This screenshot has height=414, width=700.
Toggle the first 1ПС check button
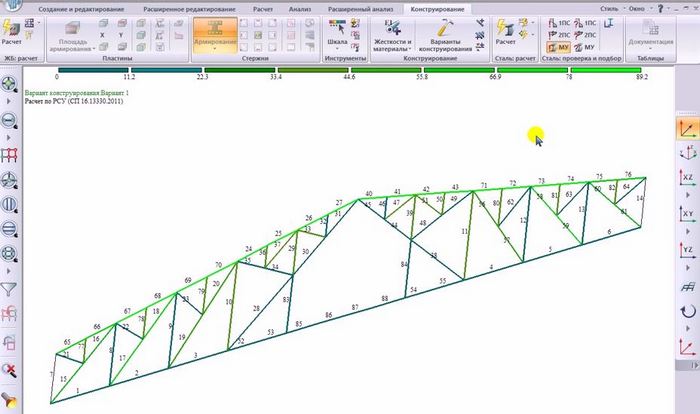coord(559,22)
